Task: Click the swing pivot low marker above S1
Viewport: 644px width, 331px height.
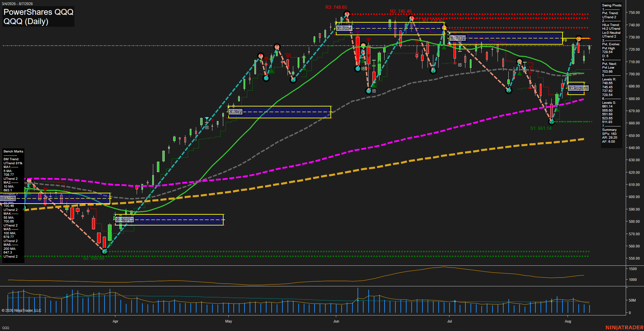Action: [x=552, y=122]
